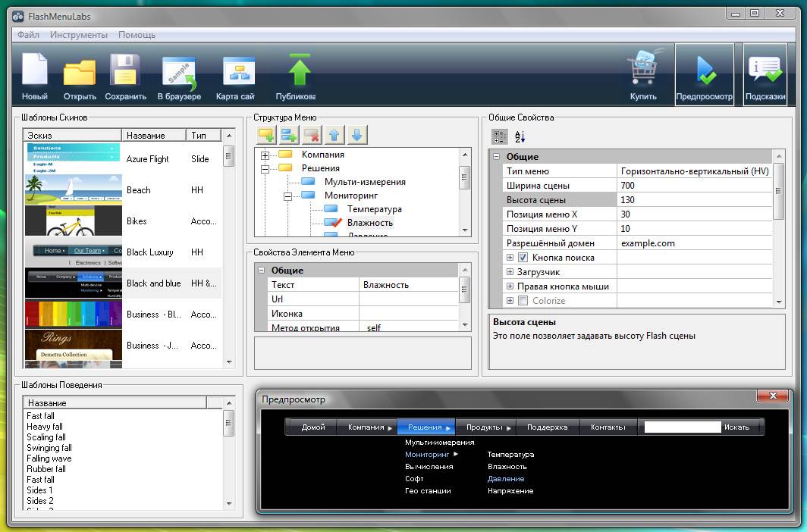Click the Новый (New) toolbar icon
807x532 pixels.
pyautogui.click(x=35, y=70)
